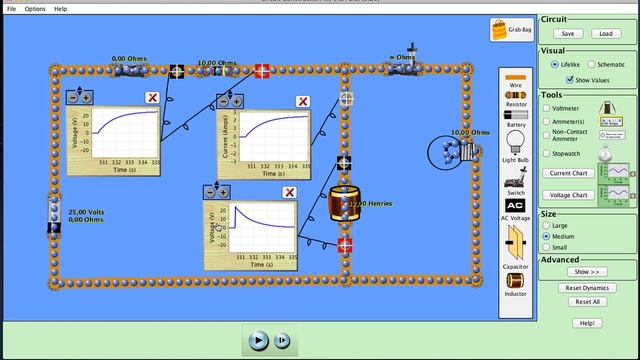Zoom in top-left voltage chart with plus
The width and height of the screenshot is (640, 360).
coord(86,98)
